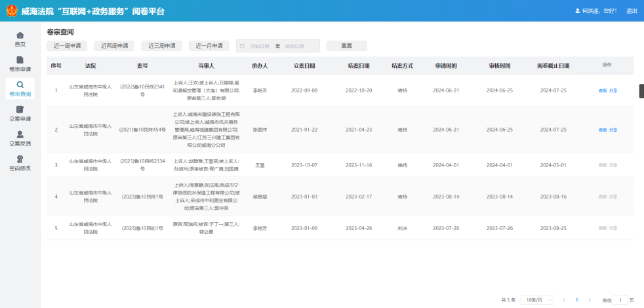Select the 卷宗查阅 search icon

point(20,85)
